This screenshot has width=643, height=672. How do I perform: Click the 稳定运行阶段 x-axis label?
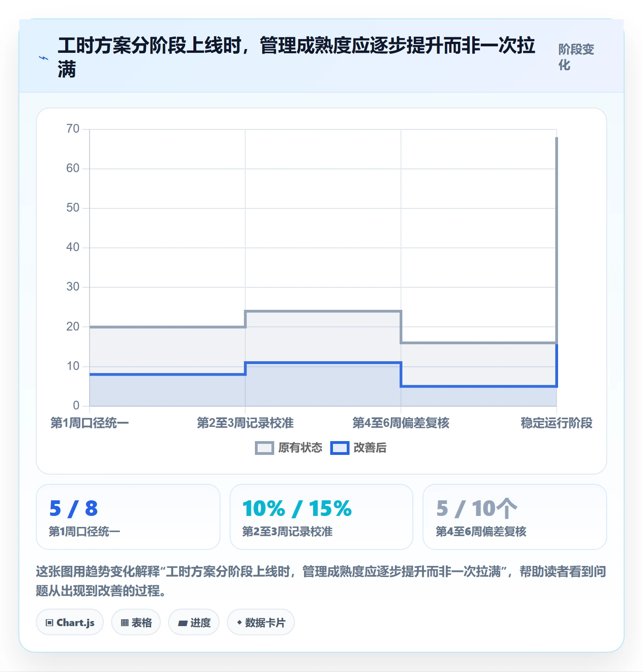(557, 423)
